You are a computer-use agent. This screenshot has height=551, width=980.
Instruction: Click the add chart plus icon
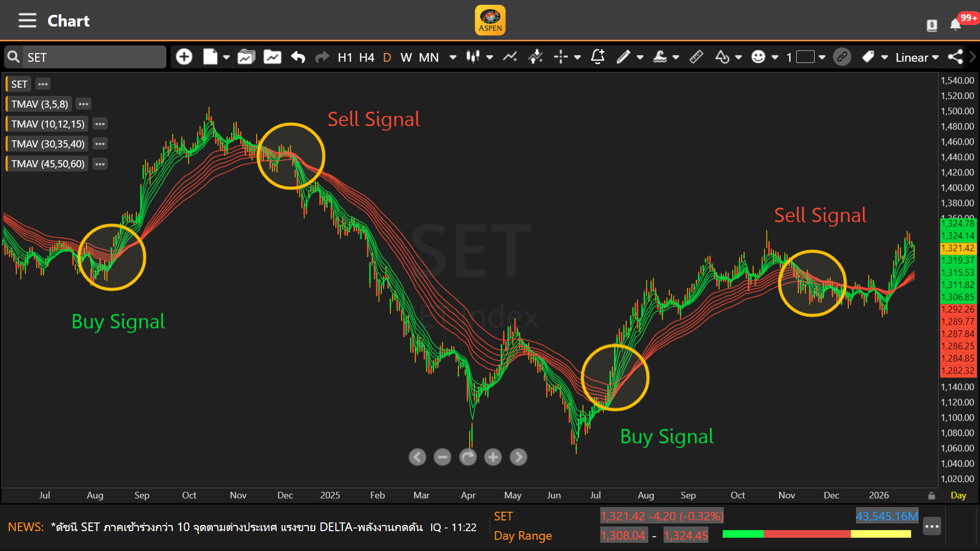[x=184, y=57]
